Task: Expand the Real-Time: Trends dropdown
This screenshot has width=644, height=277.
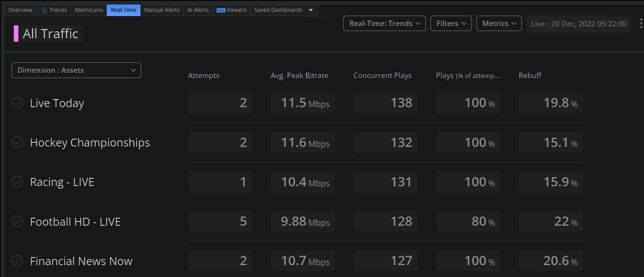Action: 384,24
